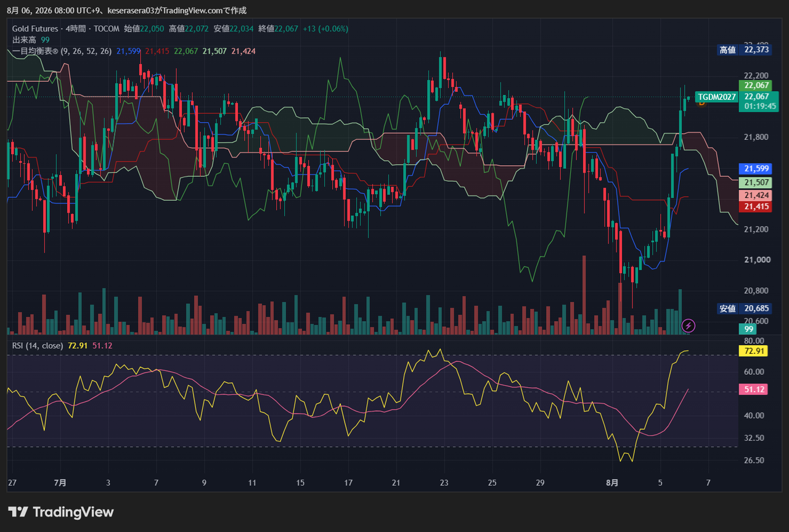Click the yellow 72.91 tag on RSI axis

tap(753, 351)
